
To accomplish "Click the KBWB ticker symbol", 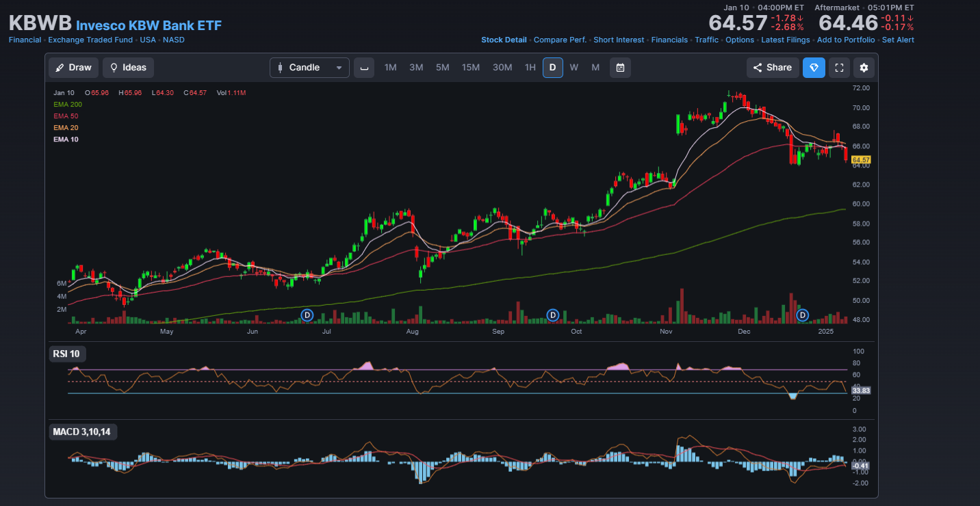I will (x=40, y=23).
